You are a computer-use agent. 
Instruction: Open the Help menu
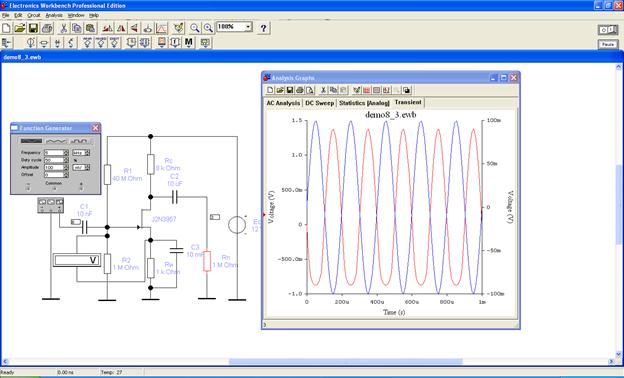[94, 15]
